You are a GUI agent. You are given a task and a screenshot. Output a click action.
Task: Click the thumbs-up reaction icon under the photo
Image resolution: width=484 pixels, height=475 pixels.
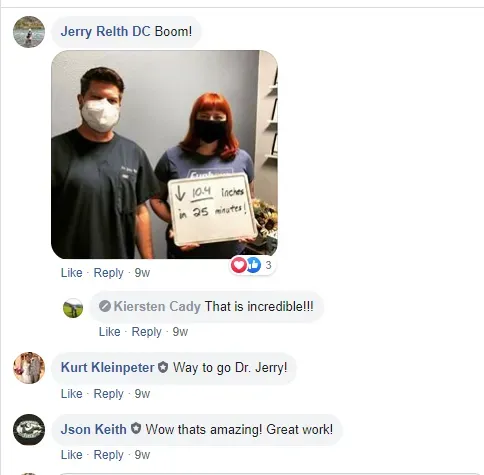(x=253, y=265)
